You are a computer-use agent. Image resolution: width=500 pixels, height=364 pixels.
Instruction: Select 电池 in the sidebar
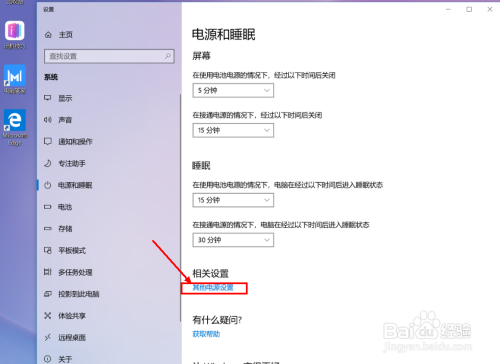[x=65, y=207]
